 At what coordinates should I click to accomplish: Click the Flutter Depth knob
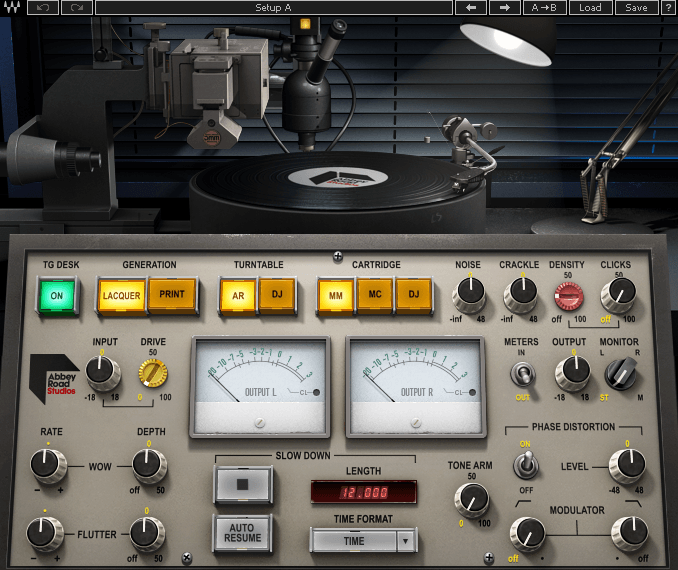pos(147,534)
